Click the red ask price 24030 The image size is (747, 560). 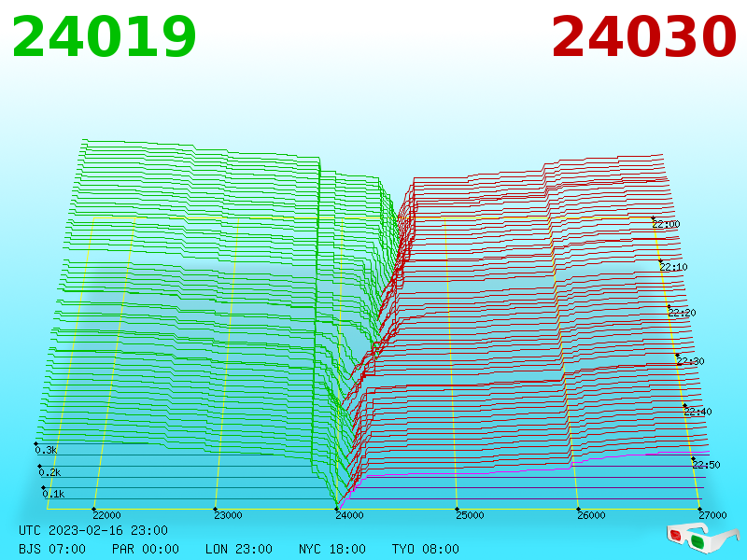[x=644, y=37]
